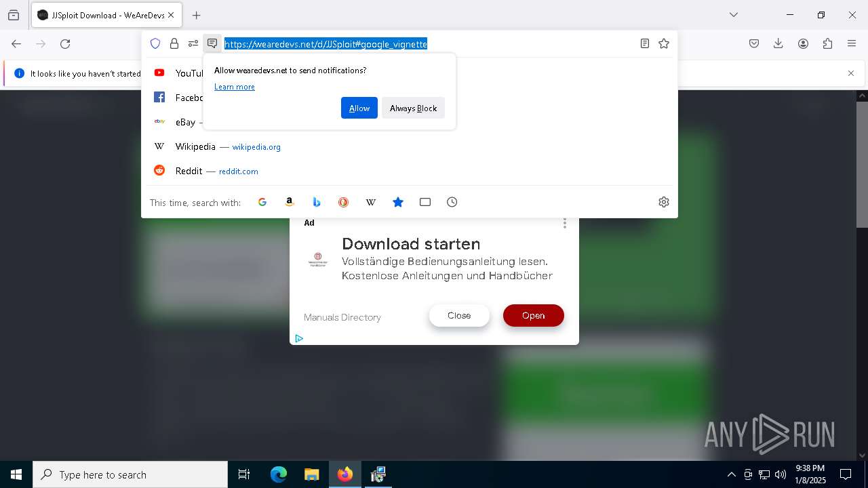Click the site security padlock icon
The image size is (868, 488).
point(174,43)
